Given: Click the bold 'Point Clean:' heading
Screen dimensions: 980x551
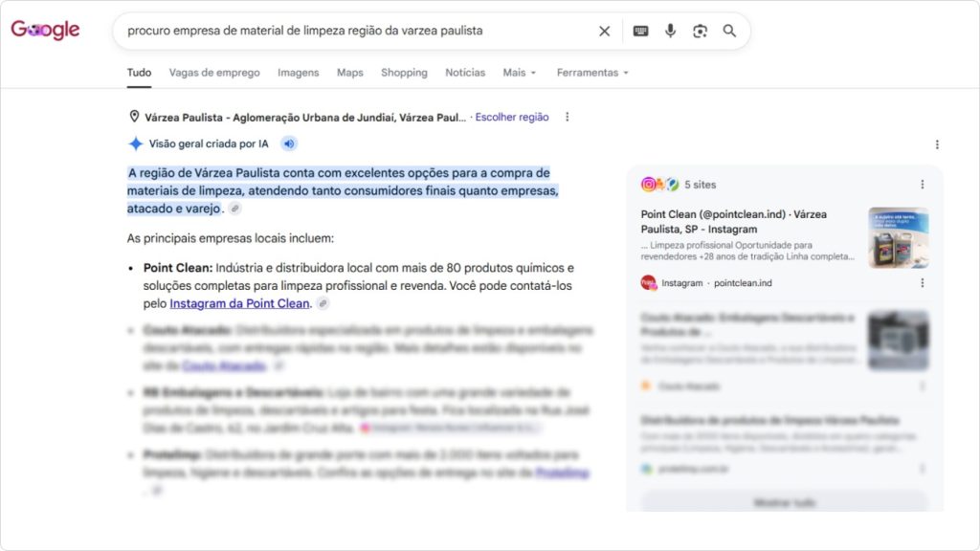Looking at the screenshot, I should pos(178,268).
